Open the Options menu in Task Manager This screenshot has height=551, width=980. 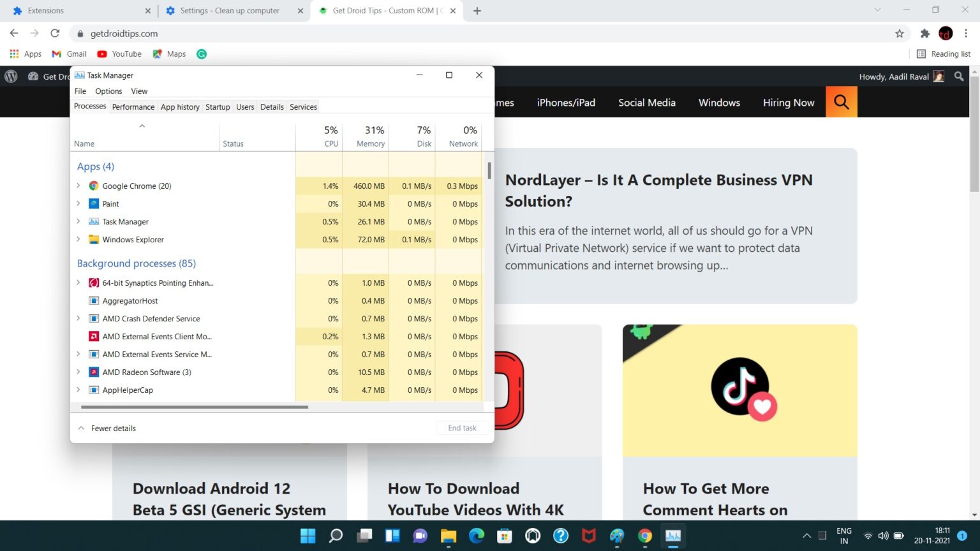[x=108, y=91]
